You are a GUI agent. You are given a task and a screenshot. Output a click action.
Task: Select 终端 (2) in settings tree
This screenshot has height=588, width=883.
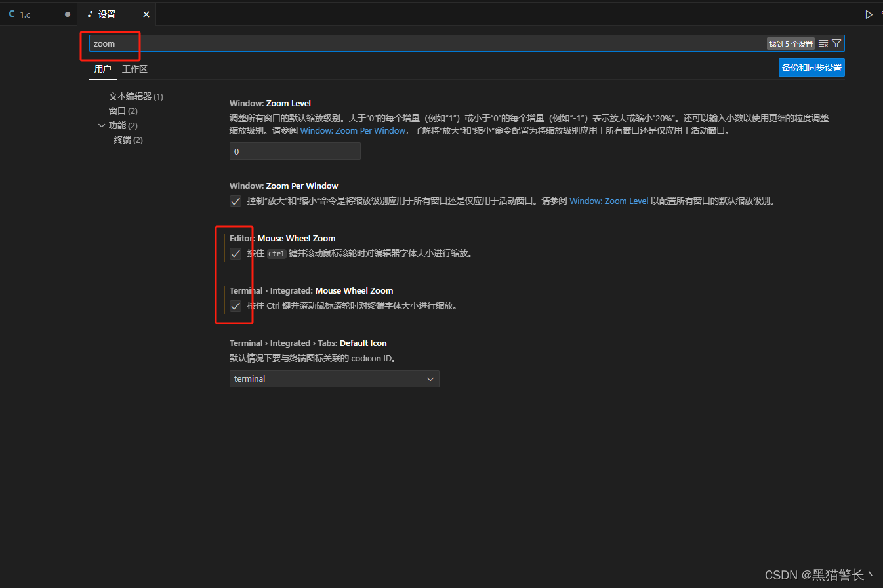tap(128, 140)
